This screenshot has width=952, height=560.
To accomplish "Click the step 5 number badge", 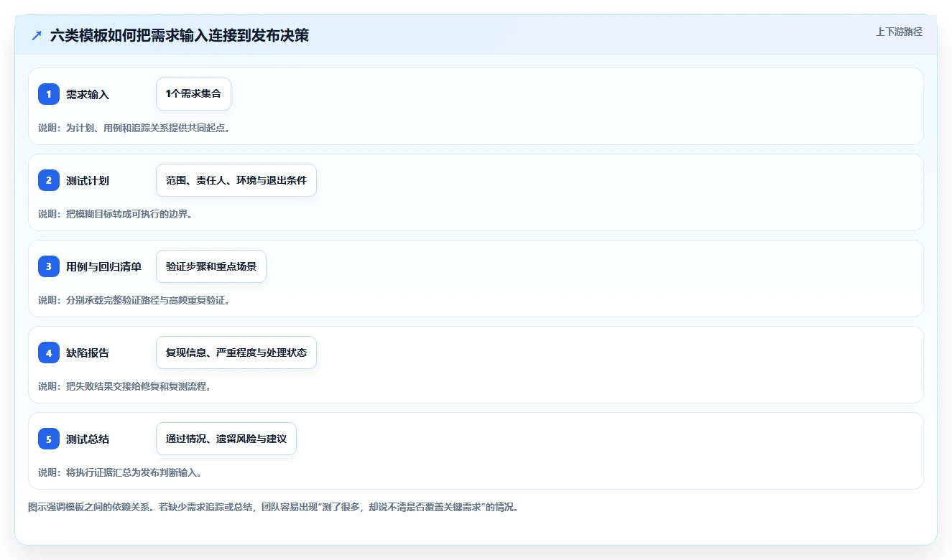I will pyautogui.click(x=49, y=439).
